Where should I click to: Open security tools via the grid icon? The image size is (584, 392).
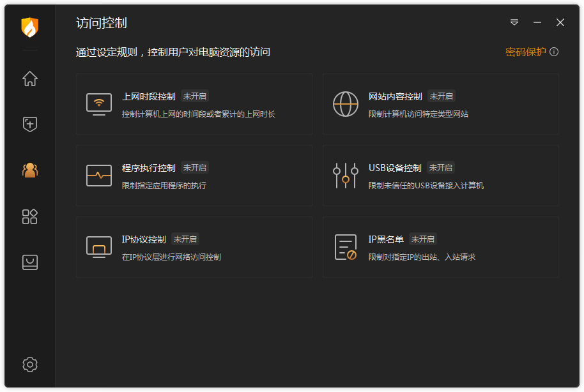[x=29, y=216]
